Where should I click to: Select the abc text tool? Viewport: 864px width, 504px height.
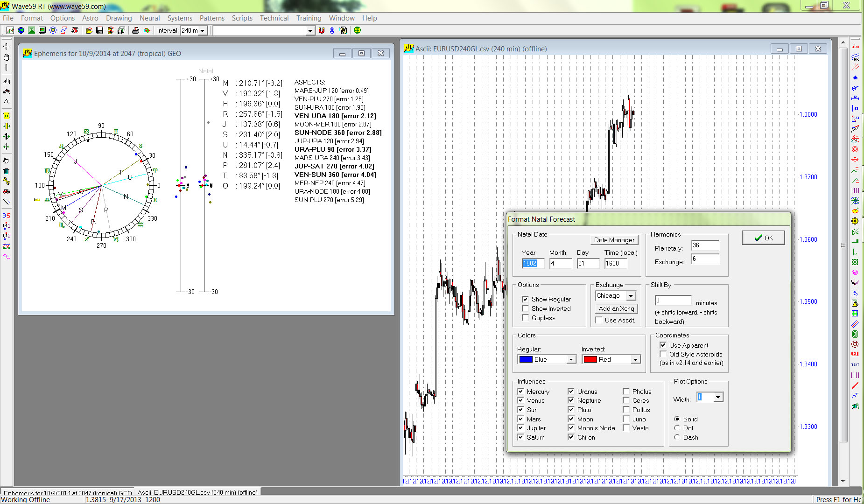tap(855, 47)
